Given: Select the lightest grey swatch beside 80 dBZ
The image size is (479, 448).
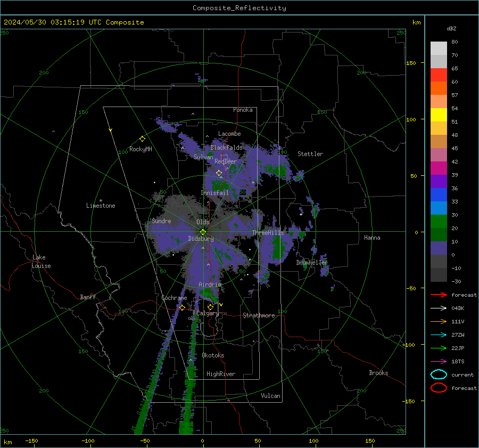Looking at the screenshot, I should [439, 48].
